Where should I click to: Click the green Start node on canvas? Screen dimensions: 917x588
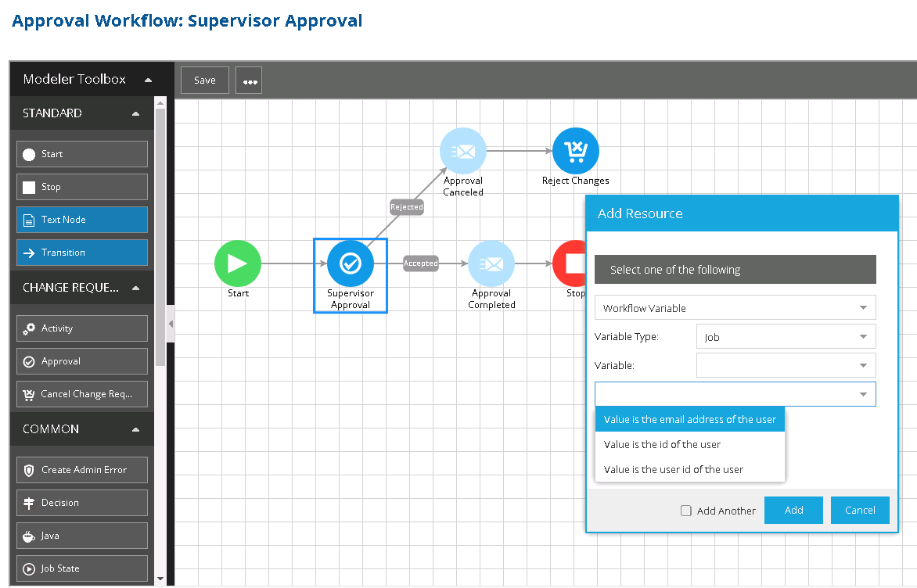coord(238,264)
